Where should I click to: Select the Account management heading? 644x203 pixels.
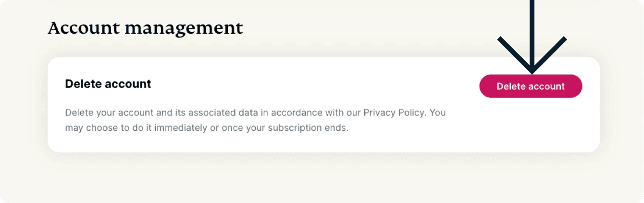coord(145,28)
